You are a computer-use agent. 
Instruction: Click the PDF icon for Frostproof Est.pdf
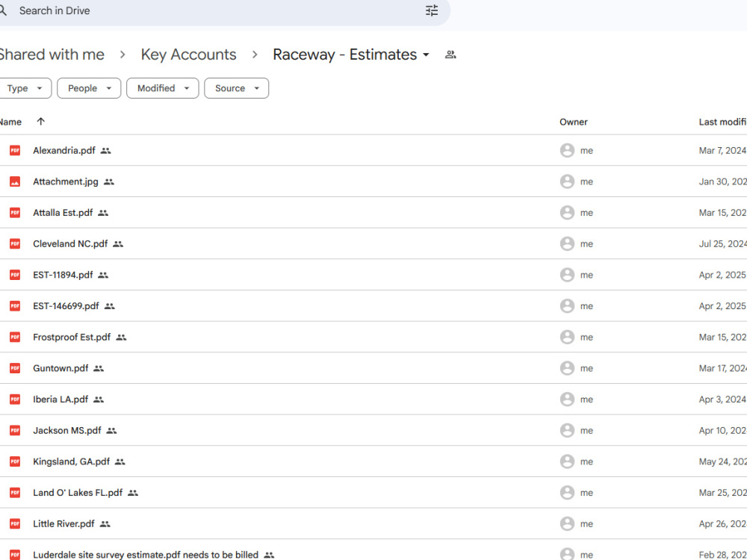[x=15, y=337]
